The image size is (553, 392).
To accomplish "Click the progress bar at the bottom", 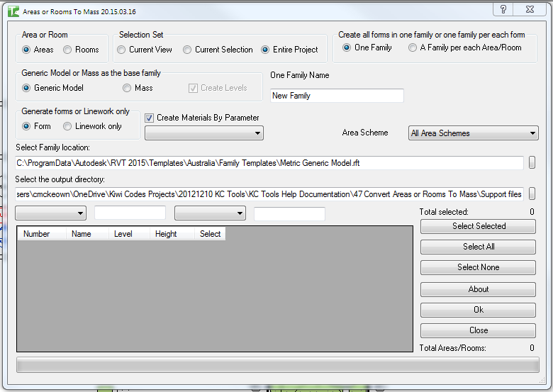I will tap(277, 365).
